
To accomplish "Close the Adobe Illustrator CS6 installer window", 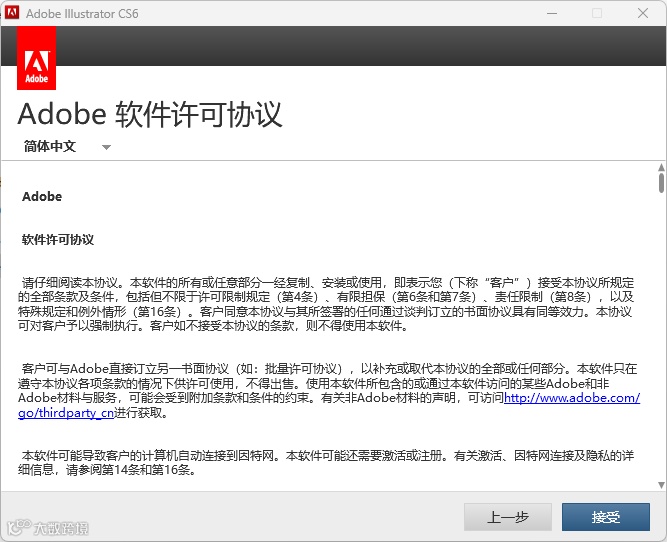I will (x=643, y=13).
